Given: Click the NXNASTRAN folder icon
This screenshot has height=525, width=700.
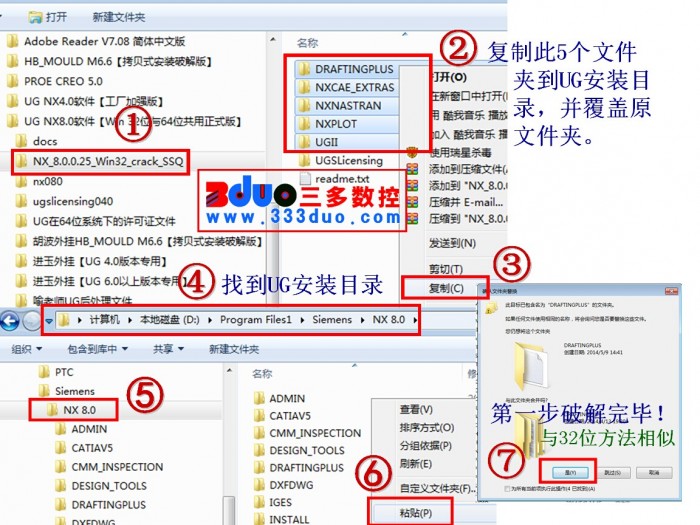Looking at the screenshot, I should click(x=304, y=106).
